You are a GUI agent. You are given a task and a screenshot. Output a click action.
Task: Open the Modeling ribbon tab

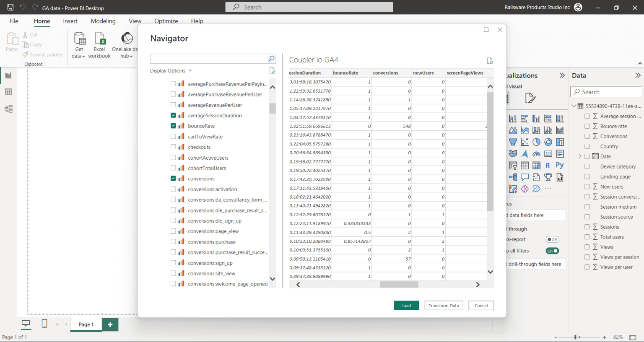click(x=103, y=21)
